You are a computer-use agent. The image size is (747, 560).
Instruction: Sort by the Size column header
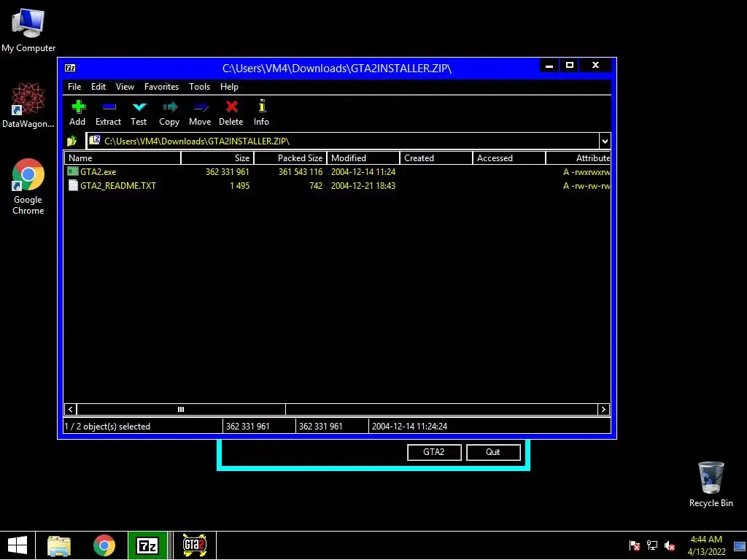tap(217, 158)
